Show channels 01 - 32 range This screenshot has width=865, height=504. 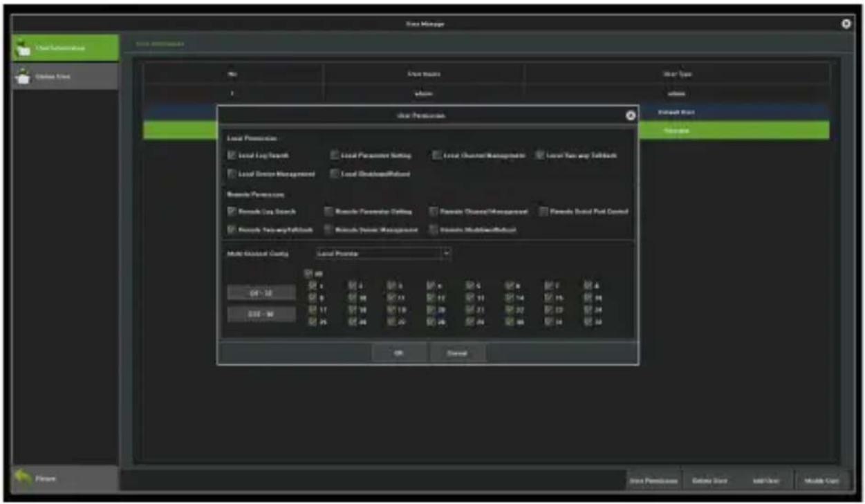click(261, 293)
